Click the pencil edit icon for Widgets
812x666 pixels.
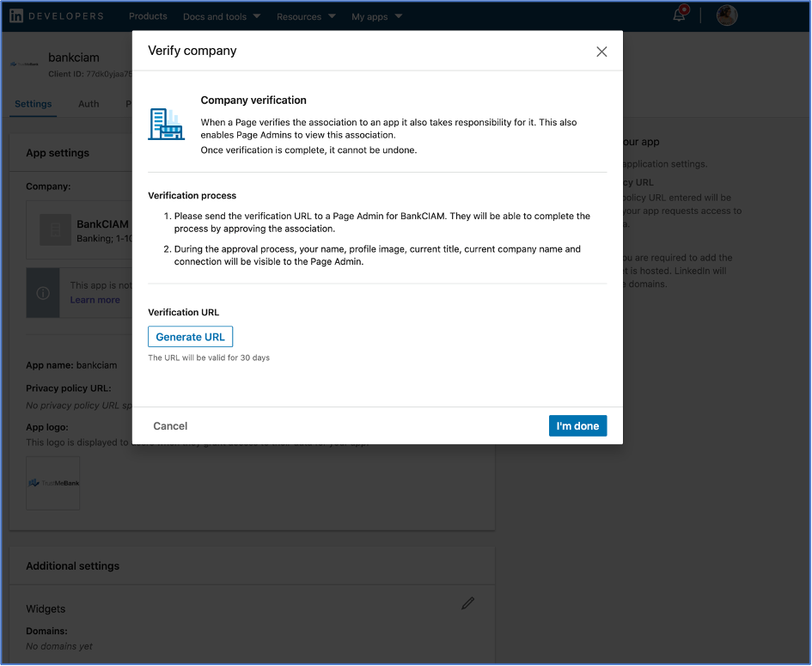pos(467,603)
